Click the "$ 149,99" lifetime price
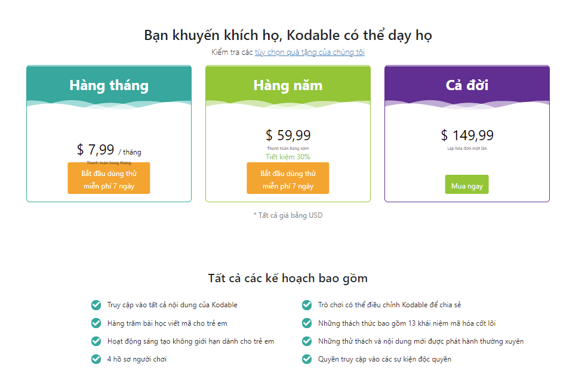This screenshot has width=588, height=386. (x=466, y=135)
